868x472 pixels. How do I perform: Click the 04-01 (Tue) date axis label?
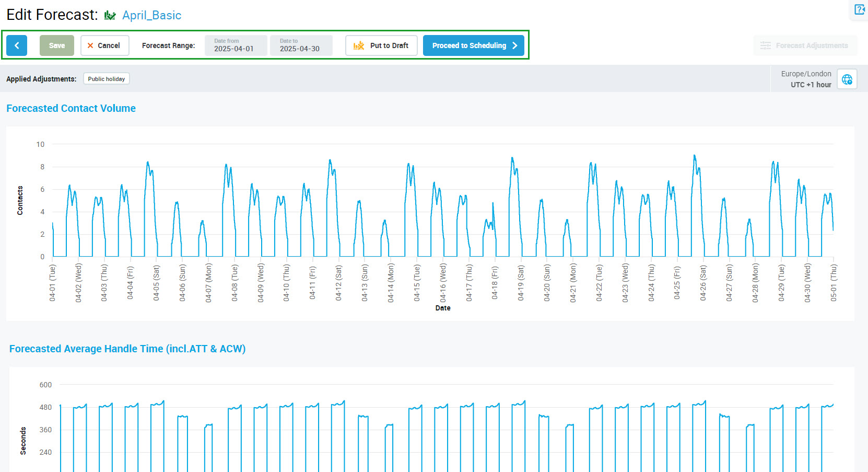(53, 282)
